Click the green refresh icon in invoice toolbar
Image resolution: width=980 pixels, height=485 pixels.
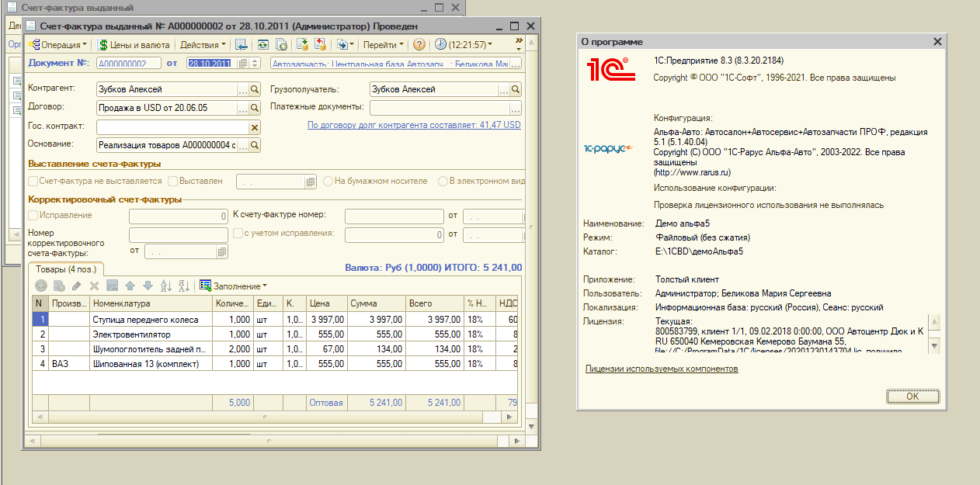point(263,44)
